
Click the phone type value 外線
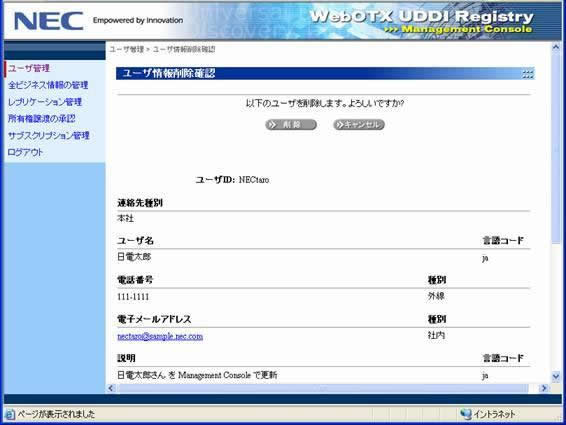pyautogui.click(x=436, y=296)
